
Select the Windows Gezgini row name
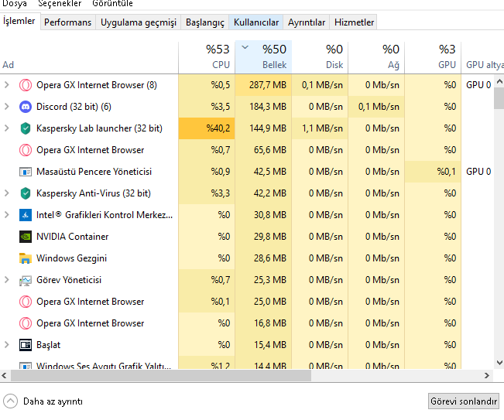click(x=71, y=258)
